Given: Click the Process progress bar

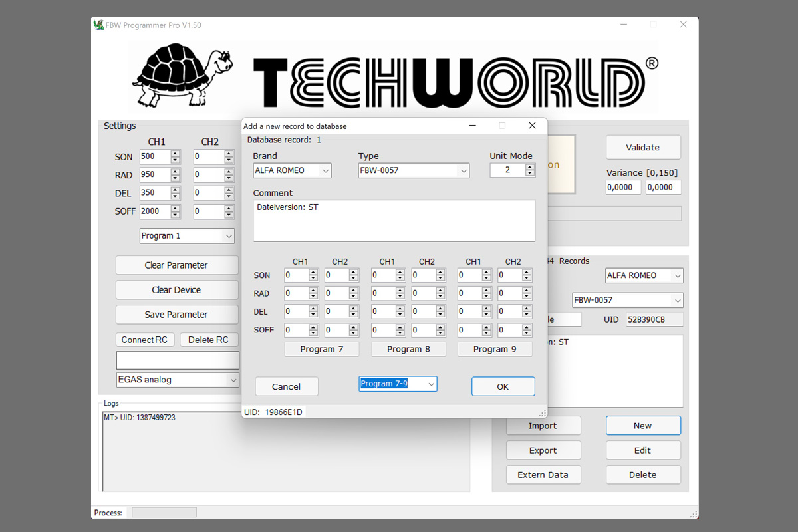Looking at the screenshot, I should (164, 513).
